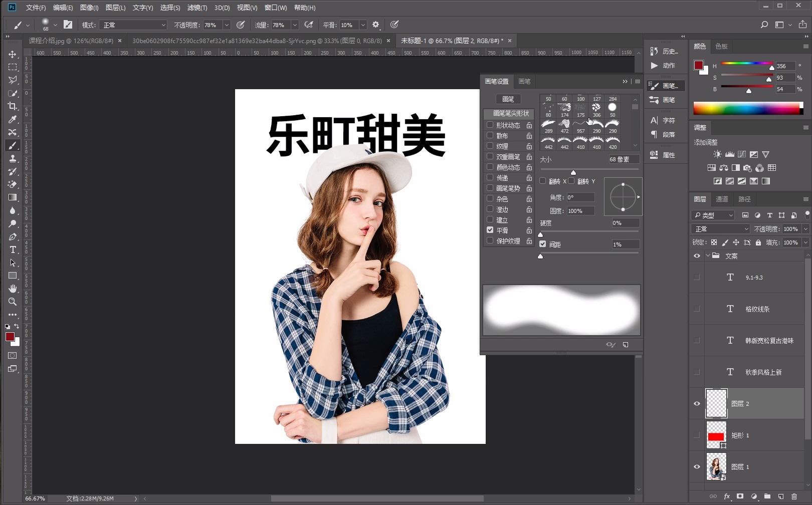Select the Eraser tool

pyautogui.click(x=13, y=184)
